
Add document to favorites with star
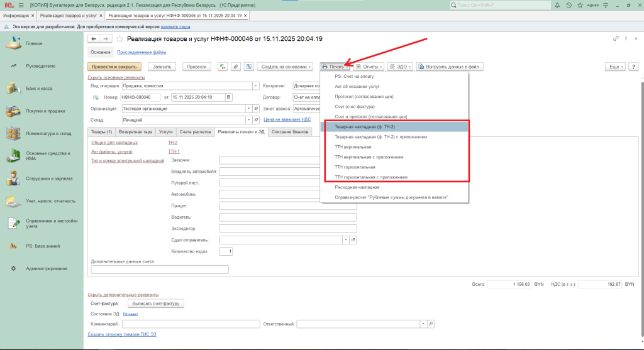(120, 39)
